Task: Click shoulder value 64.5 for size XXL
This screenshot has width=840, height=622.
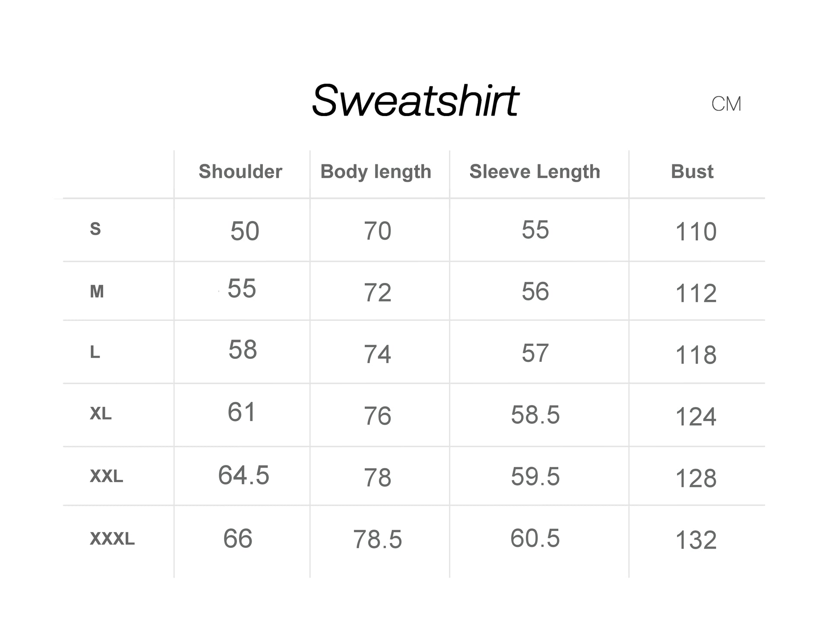Action: [x=243, y=475]
